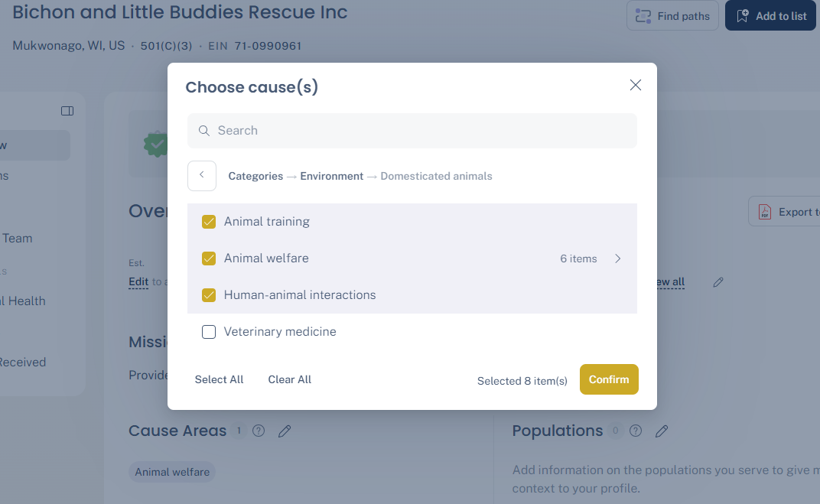
Task: Focus the cause Search input field
Action: tap(421, 131)
